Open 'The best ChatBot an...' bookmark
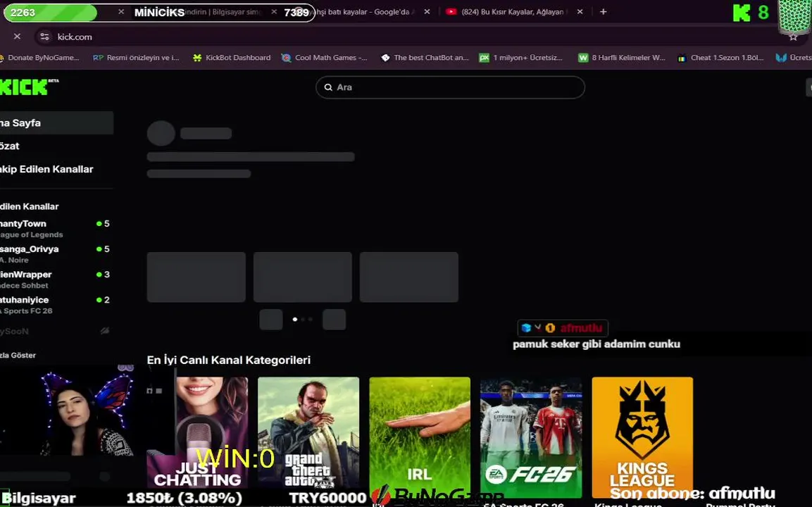This screenshot has height=507, width=812. point(425,58)
